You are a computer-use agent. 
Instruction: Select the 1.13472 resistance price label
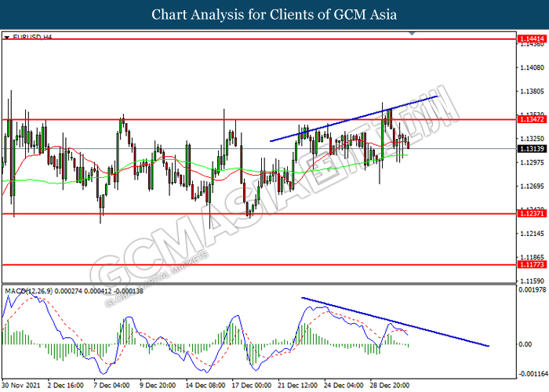[532, 119]
